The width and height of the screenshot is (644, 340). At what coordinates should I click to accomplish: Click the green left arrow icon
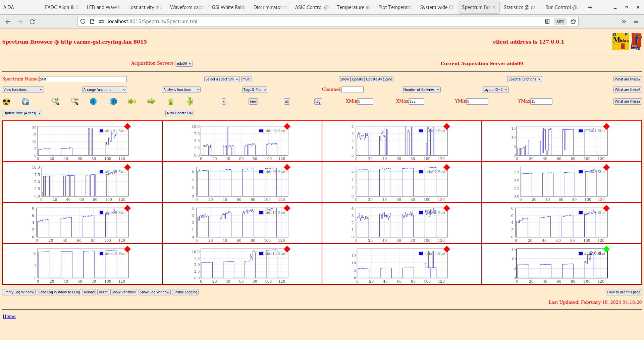click(x=132, y=101)
